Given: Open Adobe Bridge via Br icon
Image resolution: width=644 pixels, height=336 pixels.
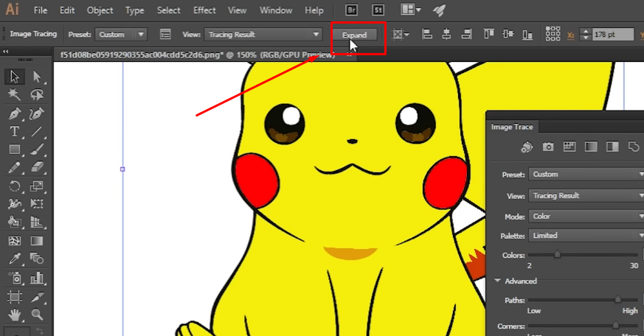Looking at the screenshot, I should click(352, 10).
